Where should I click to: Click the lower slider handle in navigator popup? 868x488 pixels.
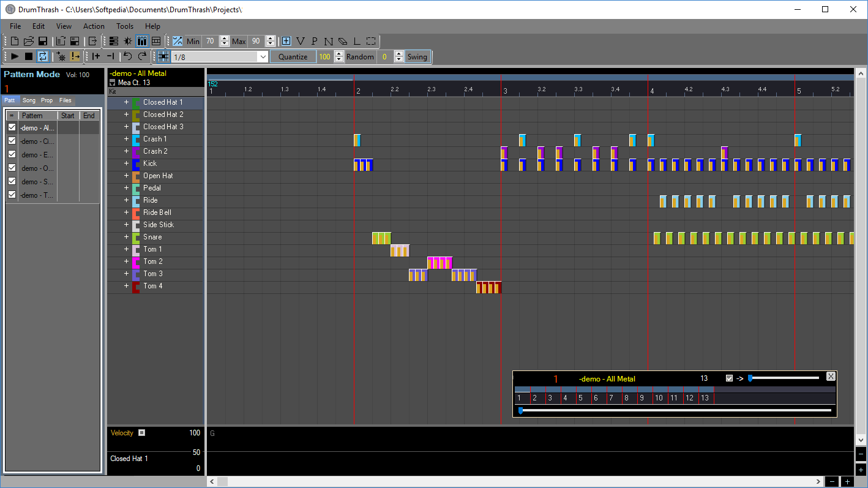tap(520, 411)
